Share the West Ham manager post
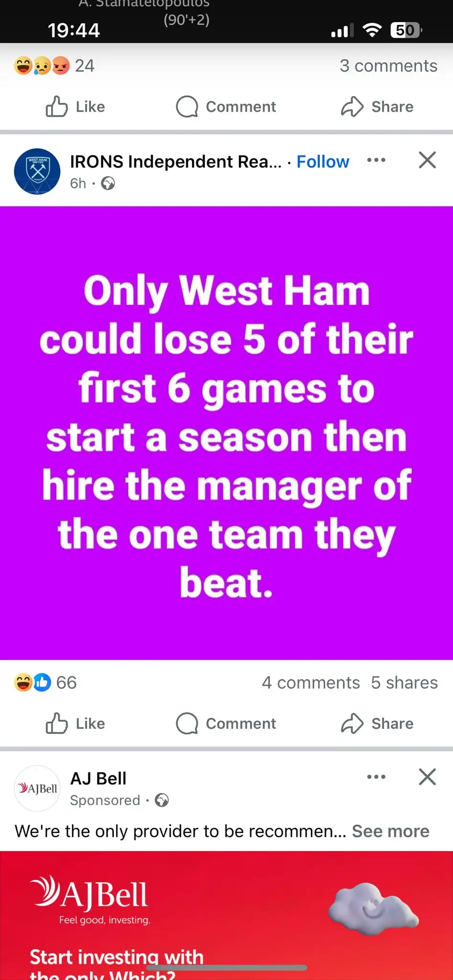The width and height of the screenshot is (453, 980). click(x=377, y=723)
